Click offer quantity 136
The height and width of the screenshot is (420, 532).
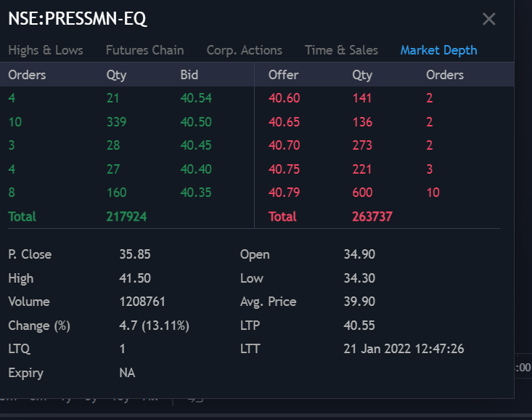click(362, 122)
